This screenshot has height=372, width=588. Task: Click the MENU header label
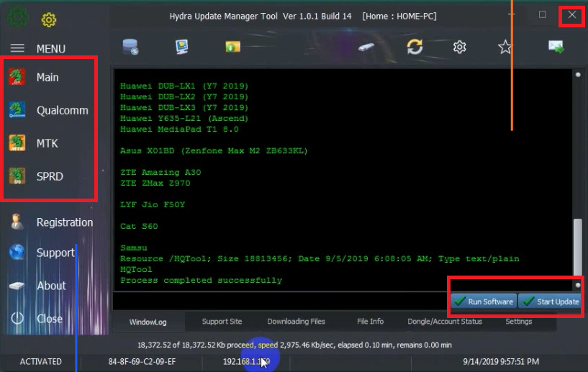point(51,49)
